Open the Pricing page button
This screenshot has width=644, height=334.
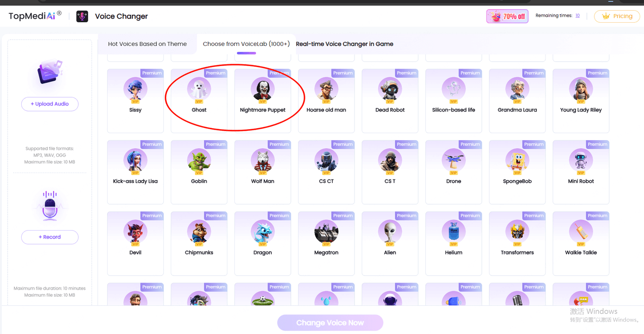(x=617, y=16)
